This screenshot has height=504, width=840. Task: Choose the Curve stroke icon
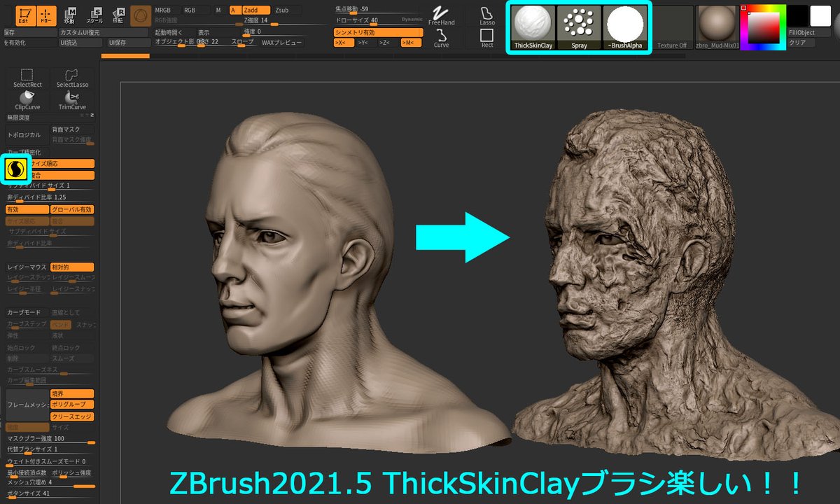pyautogui.click(x=441, y=38)
